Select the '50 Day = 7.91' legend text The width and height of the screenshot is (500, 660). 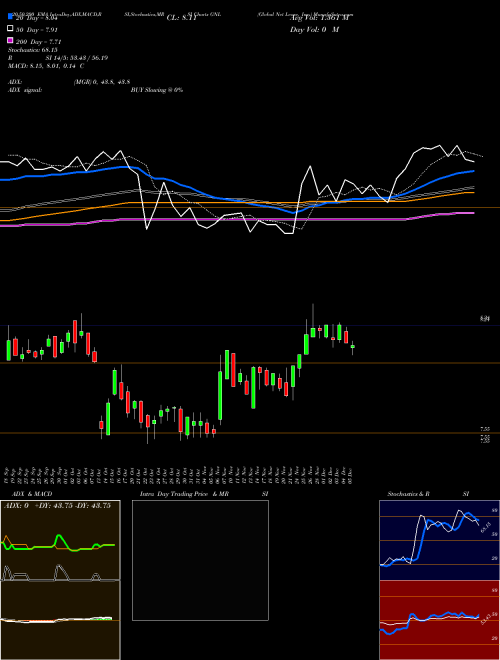(37, 30)
